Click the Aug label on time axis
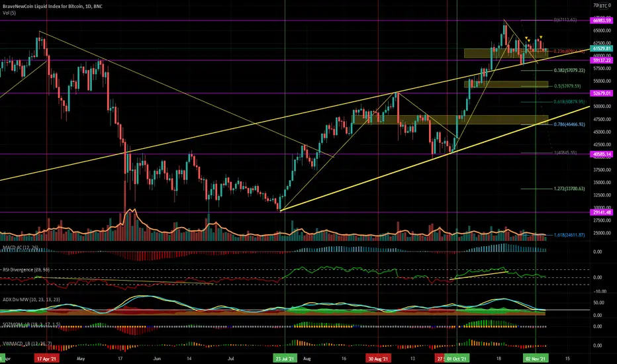 (x=307, y=359)
